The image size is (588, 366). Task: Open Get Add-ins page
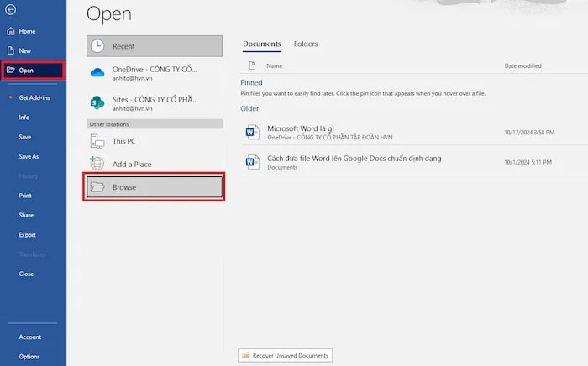(33, 97)
